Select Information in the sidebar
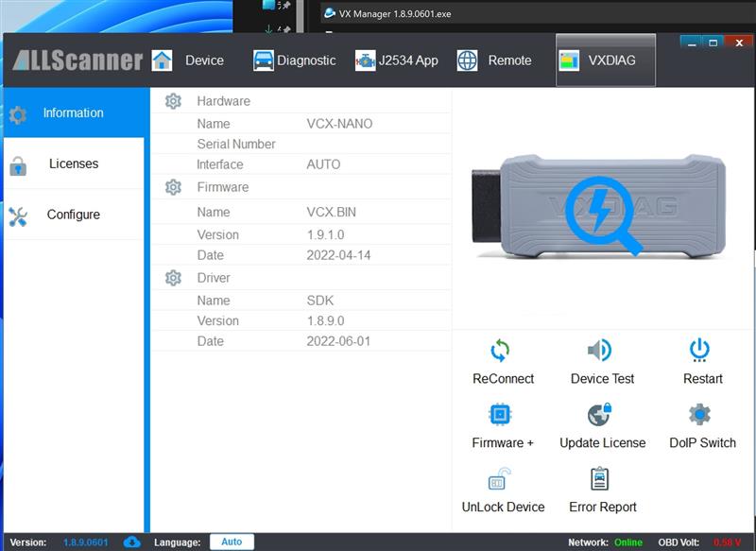The image size is (756, 551). [x=74, y=112]
